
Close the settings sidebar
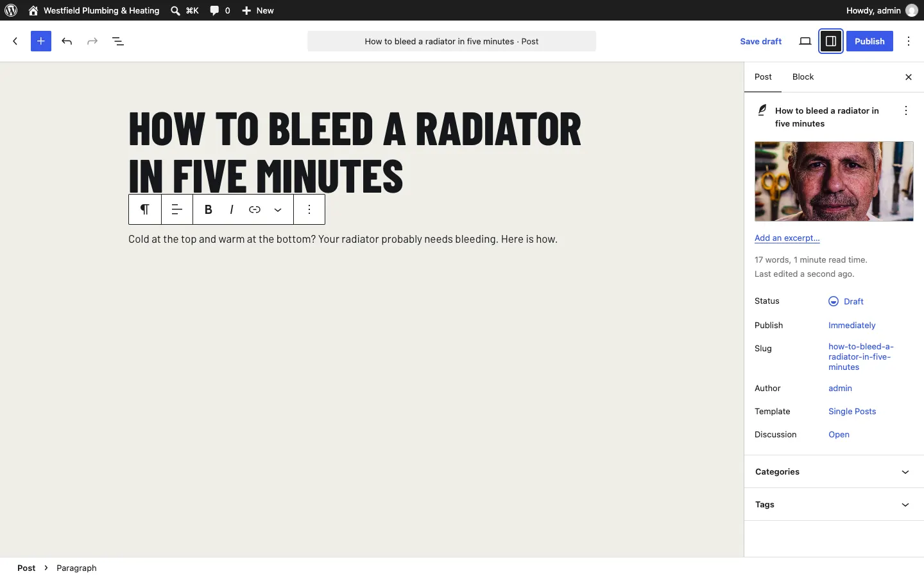point(909,77)
